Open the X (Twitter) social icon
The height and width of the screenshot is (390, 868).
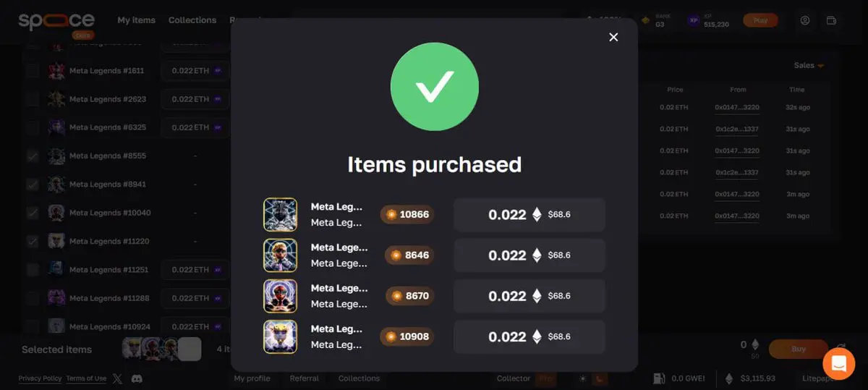coord(118,378)
